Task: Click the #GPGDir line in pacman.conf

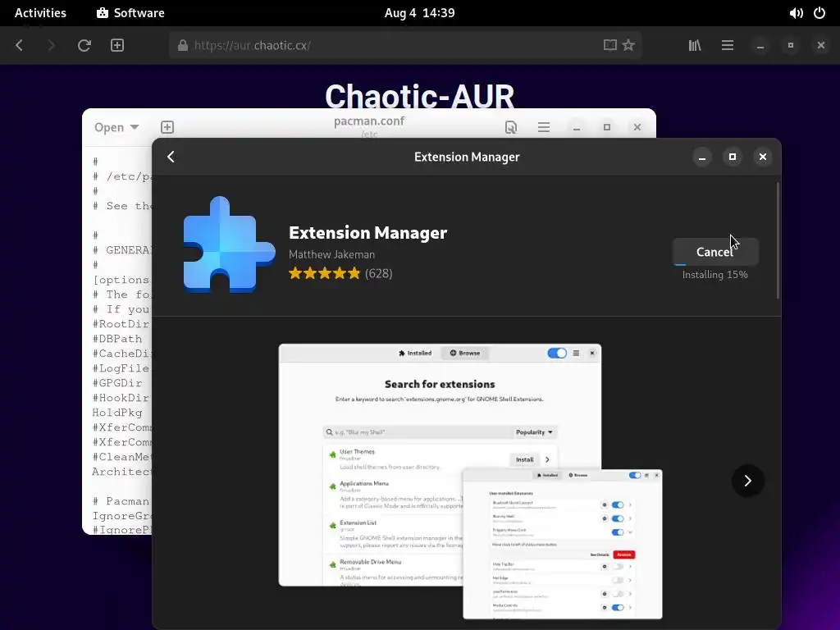Action: tap(118, 383)
